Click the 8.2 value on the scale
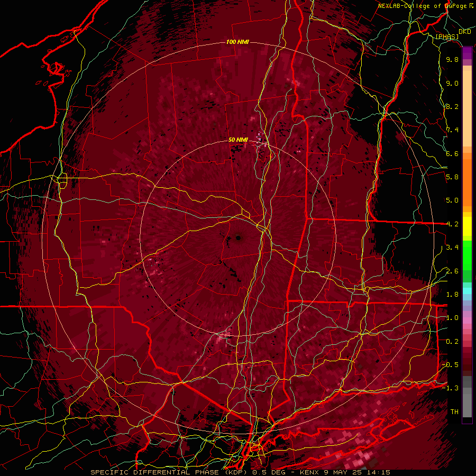Viewport: 476px width, 476px height. (x=452, y=107)
